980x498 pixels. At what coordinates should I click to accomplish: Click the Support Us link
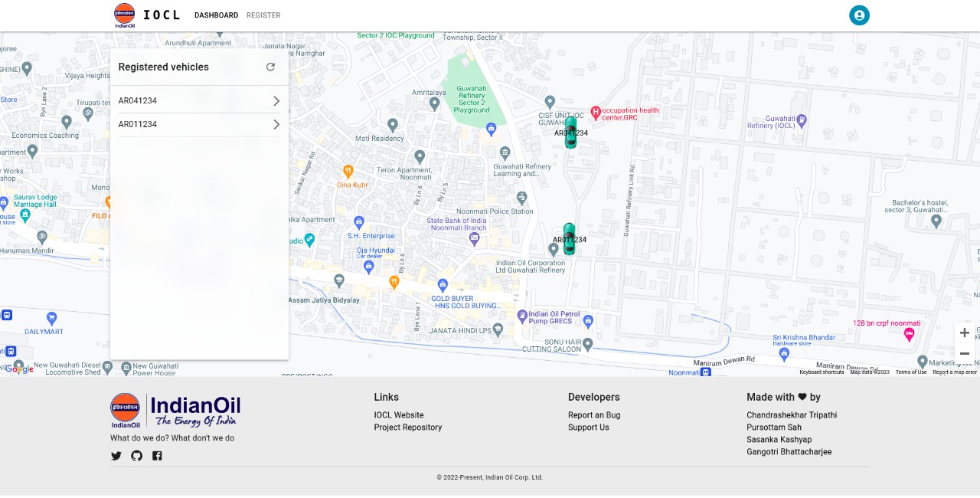[x=589, y=428]
